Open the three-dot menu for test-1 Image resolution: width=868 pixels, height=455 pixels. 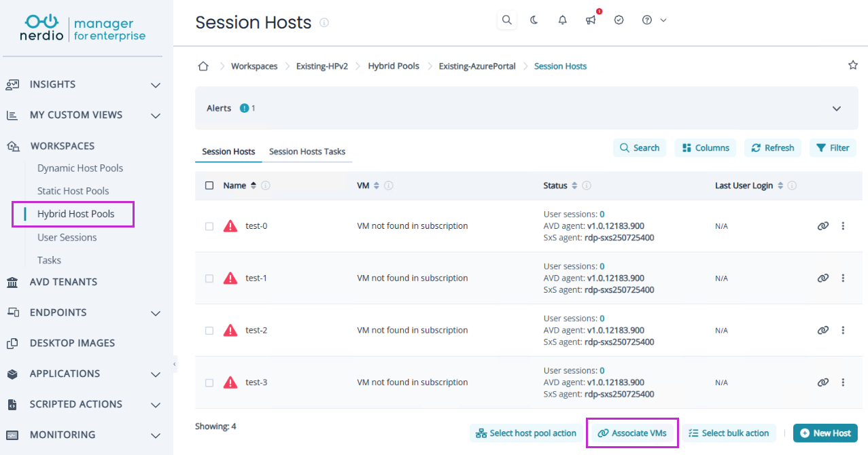(843, 278)
